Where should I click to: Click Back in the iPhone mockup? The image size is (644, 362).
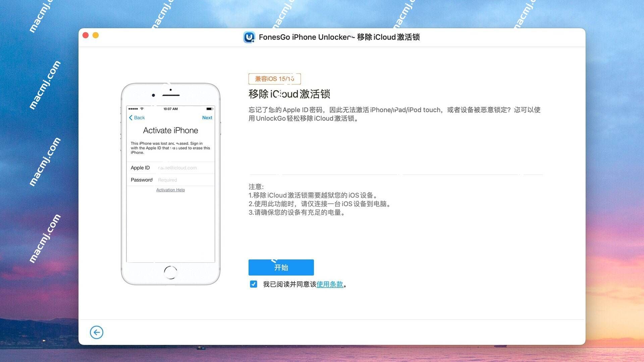pos(137,118)
